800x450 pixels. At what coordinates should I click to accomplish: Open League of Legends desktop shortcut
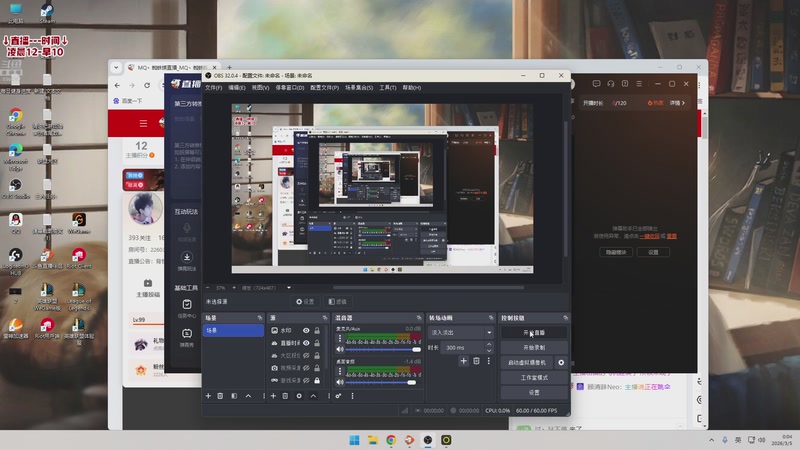pos(79,297)
